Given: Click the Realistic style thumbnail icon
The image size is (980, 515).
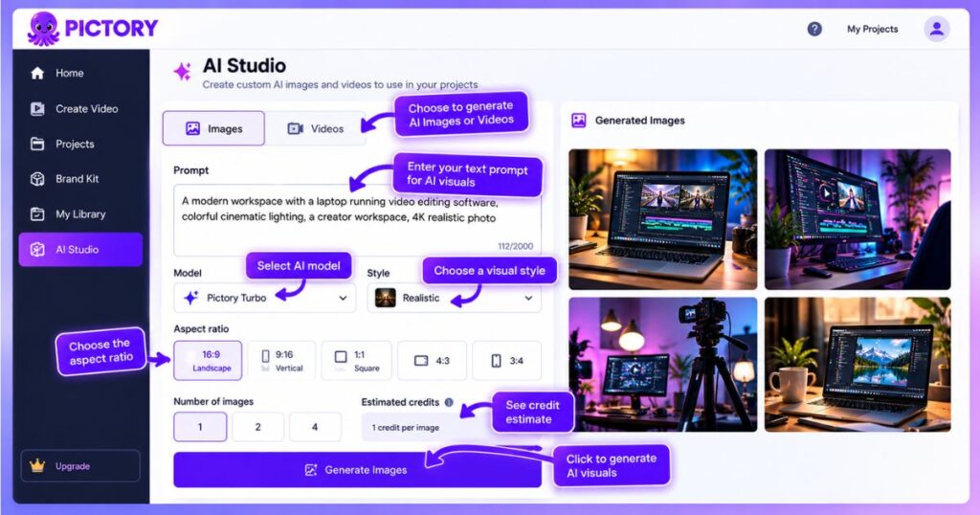Looking at the screenshot, I should tap(385, 298).
